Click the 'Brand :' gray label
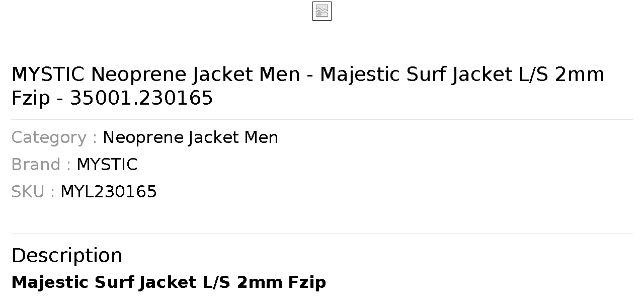Screen dimensions: 644x306 point(41,165)
